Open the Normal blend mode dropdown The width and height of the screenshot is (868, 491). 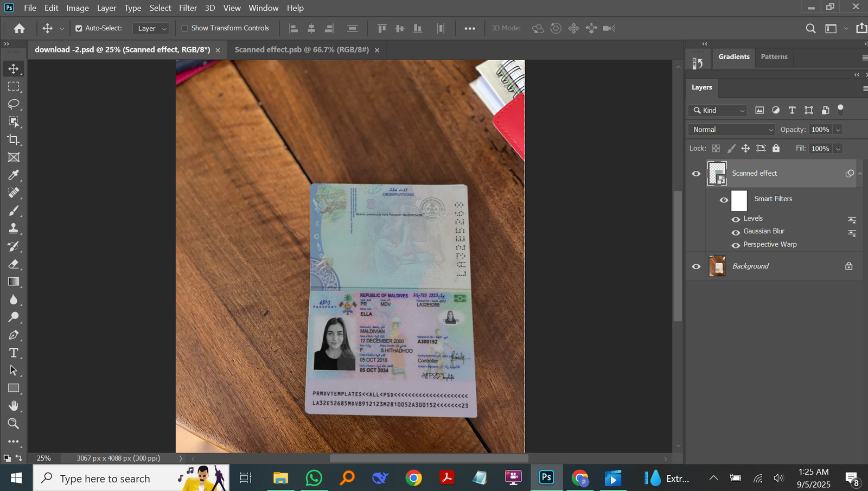tap(732, 130)
